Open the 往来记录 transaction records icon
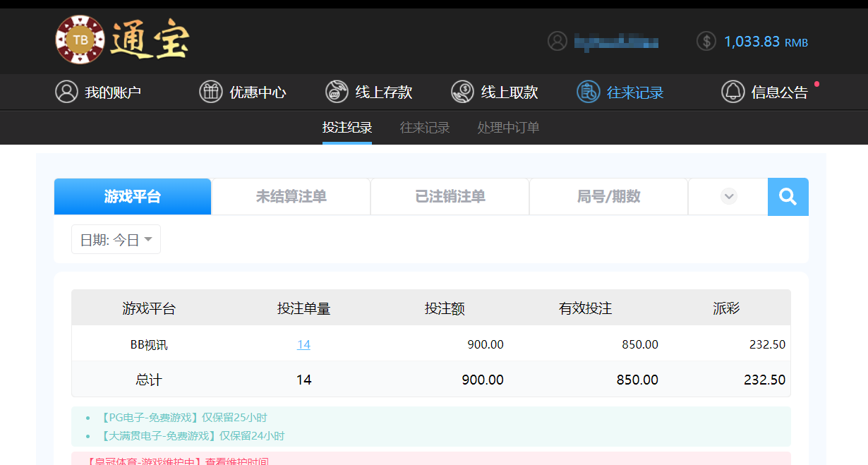 click(x=588, y=92)
